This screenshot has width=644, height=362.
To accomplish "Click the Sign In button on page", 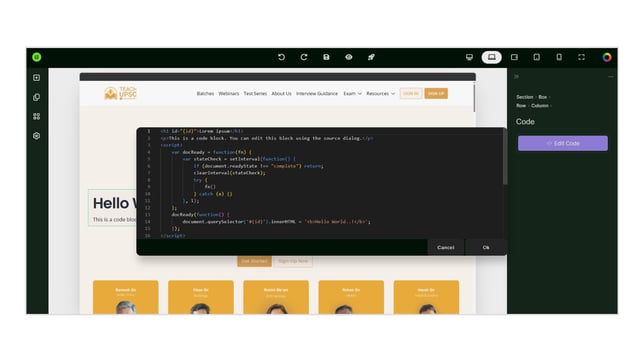I will coord(411,94).
